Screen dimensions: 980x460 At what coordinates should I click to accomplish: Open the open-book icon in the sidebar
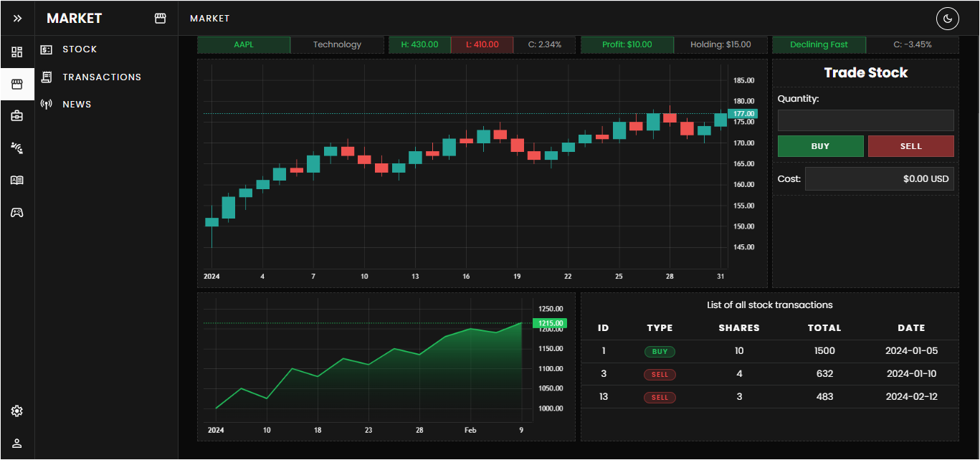click(x=17, y=180)
